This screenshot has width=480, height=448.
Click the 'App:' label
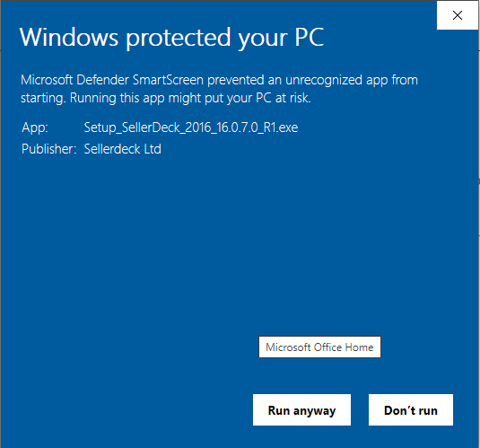35,127
